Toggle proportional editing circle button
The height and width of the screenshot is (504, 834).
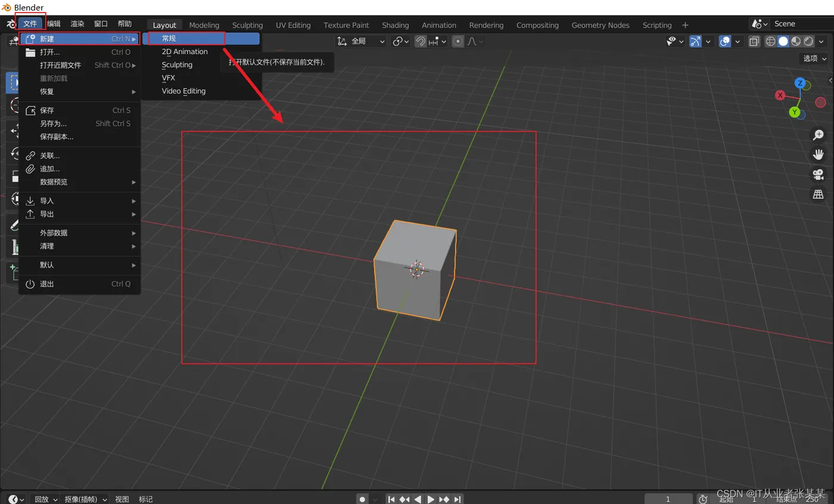click(458, 41)
